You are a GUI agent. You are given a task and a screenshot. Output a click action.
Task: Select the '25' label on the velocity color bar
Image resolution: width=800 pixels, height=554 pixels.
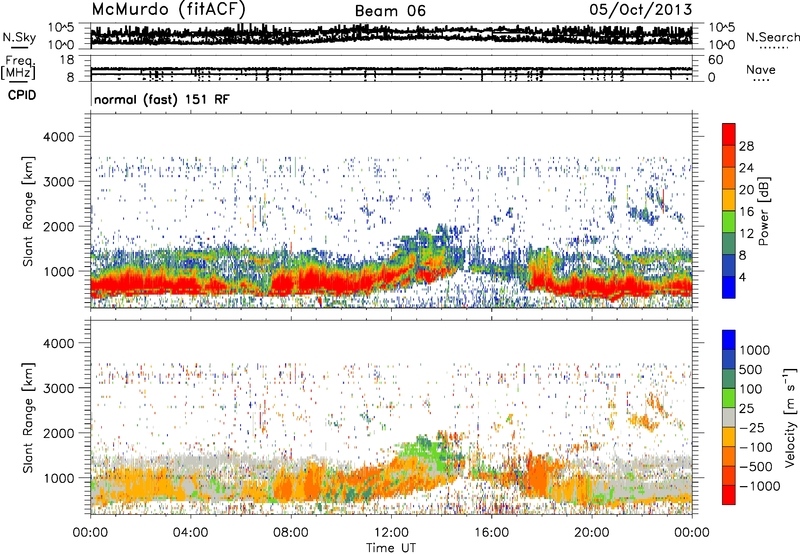click(746, 409)
